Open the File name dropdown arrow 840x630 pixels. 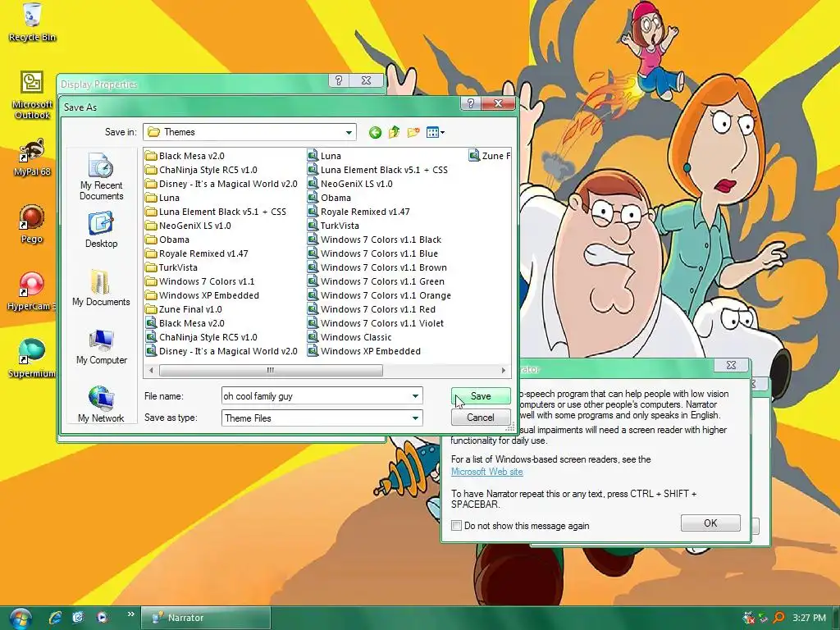click(415, 396)
